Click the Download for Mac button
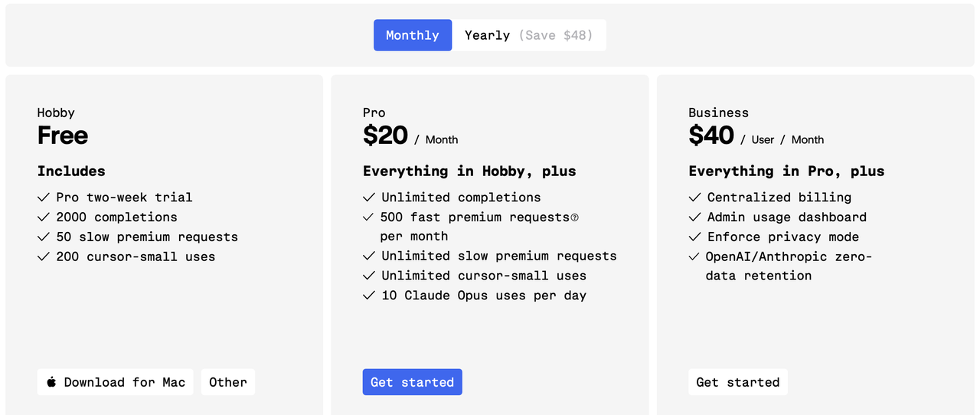Screen dimensions: 980x415 tap(115, 382)
